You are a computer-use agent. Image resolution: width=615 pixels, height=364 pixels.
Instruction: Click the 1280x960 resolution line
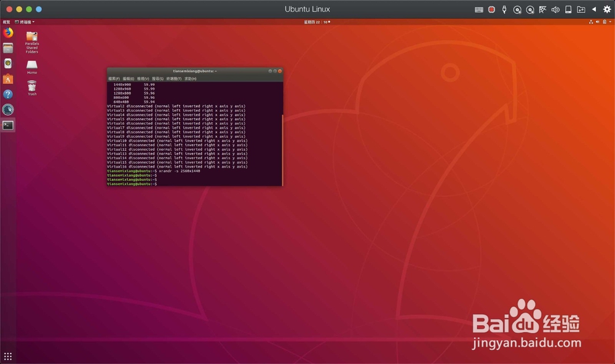pyautogui.click(x=133, y=89)
